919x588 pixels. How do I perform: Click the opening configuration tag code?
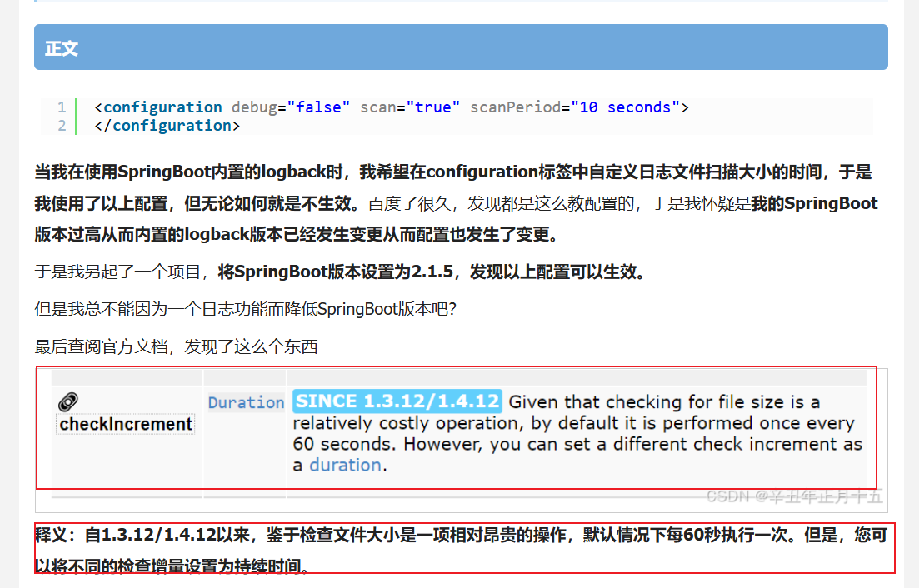click(x=392, y=107)
